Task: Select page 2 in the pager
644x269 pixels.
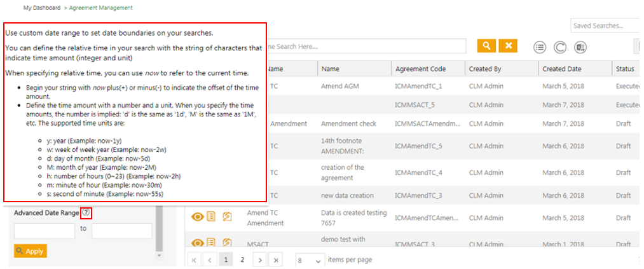Action: click(x=242, y=260)
